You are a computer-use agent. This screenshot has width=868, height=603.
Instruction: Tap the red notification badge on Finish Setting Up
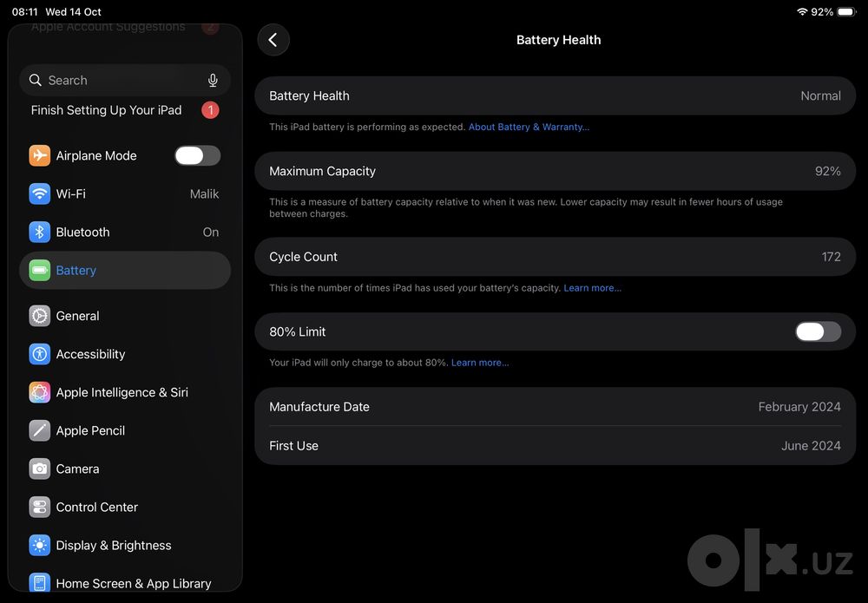pyautogui.click(x=210, y=110)
